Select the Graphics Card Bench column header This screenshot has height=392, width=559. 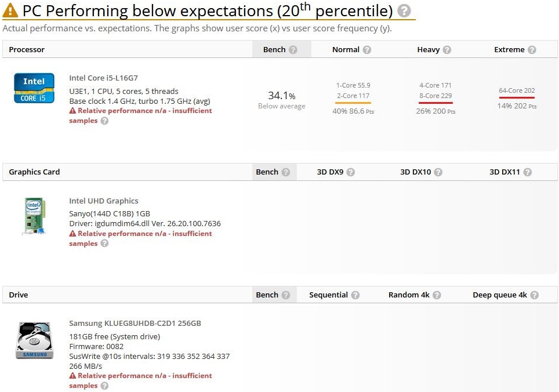click(267, 172)
